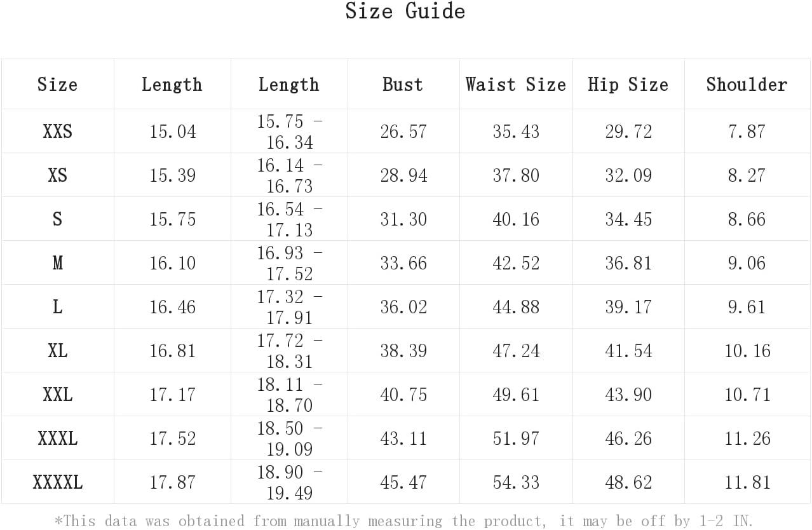
Task: Click the bust value 33.66
Action: click(x=403, y=263)
